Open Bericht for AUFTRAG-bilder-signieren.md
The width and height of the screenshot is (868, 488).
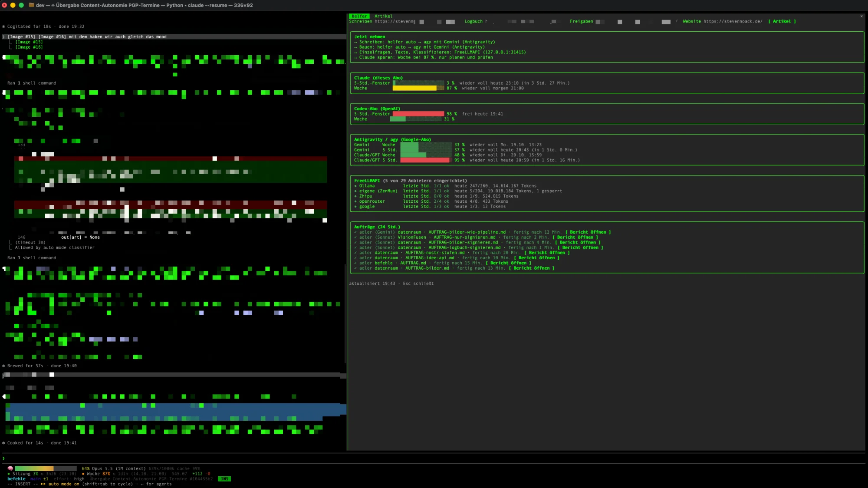[x=577, y=243]
